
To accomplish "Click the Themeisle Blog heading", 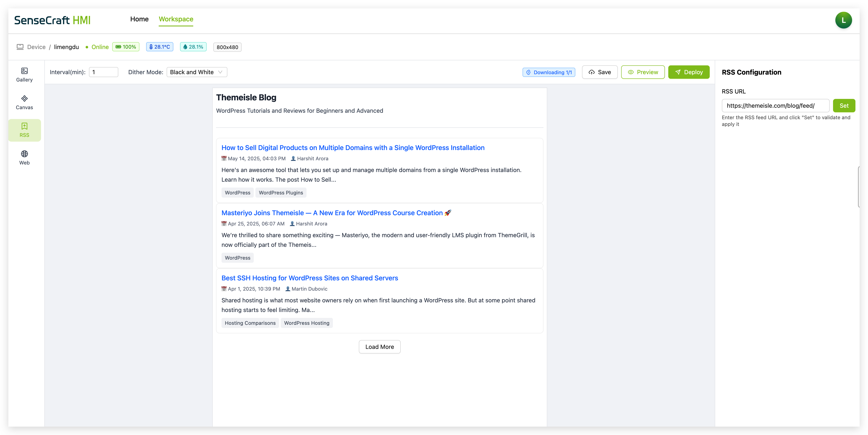I will (246, 97).
